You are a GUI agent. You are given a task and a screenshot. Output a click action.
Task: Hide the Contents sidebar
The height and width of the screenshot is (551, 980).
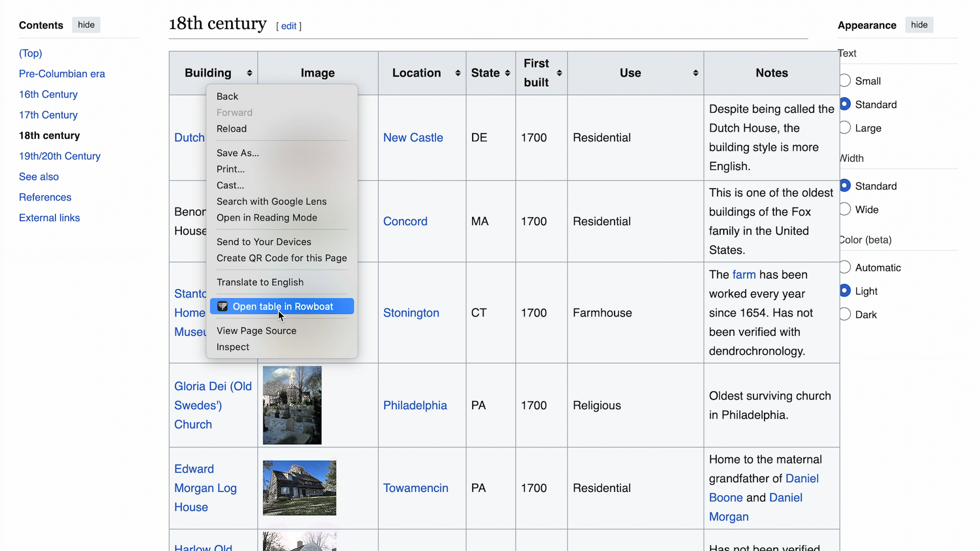pyautogui.click(x=86, y=24)
